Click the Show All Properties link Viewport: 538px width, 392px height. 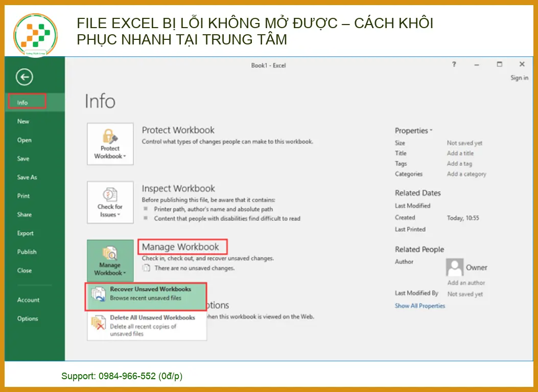419,306
